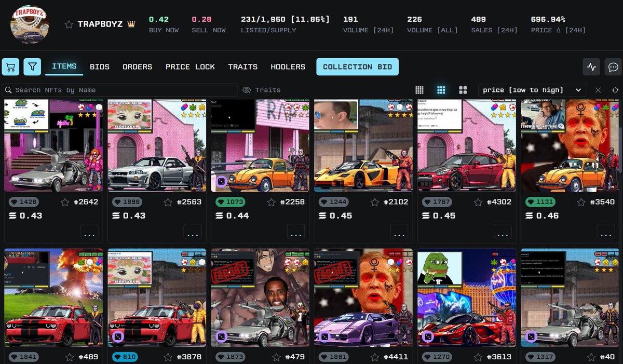Star item #3878
The image size is (623, 364).
click(168, 357)
